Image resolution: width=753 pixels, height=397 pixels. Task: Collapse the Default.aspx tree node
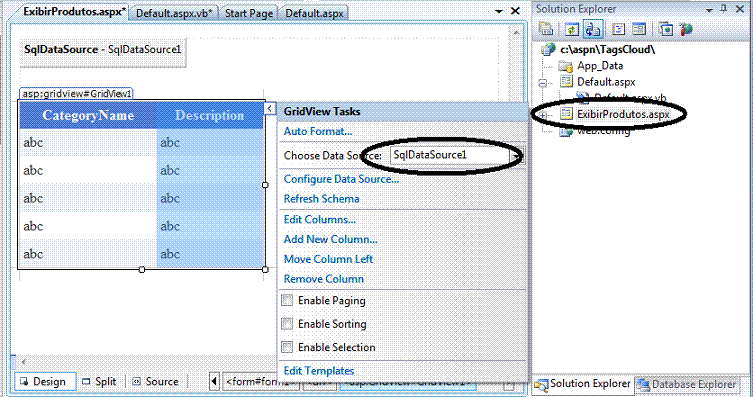[x=543, y=83]
